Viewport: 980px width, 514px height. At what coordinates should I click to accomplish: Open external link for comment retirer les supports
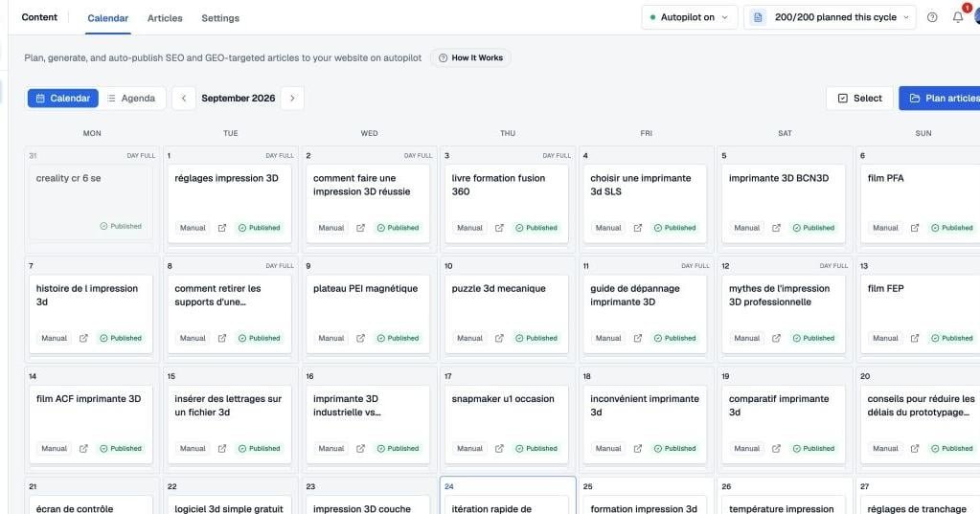222,338
